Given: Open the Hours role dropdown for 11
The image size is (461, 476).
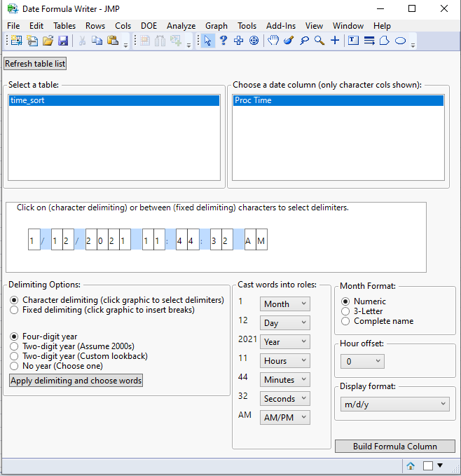Looking at the screenshot, I should click(284, 360).
